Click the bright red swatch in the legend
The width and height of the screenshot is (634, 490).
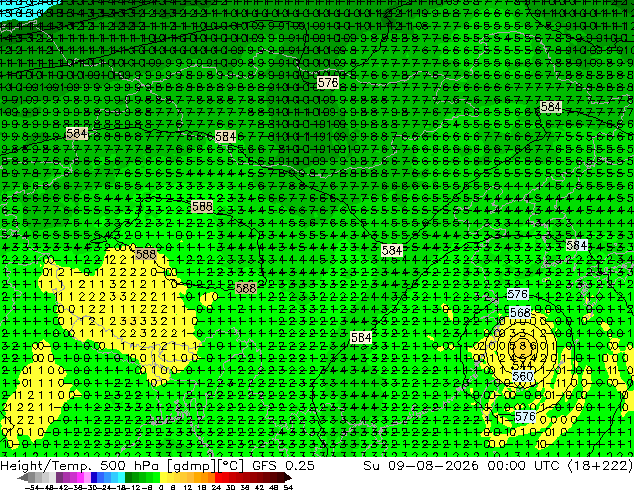pyautogui.click(x=218, y=477)
